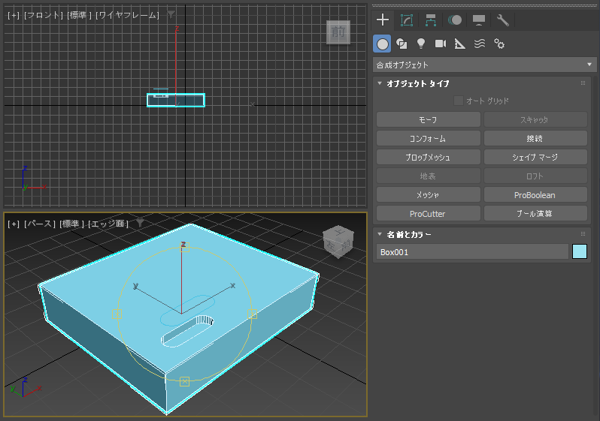Click the 接続 button
This screenshot has width=600, height=421.
click(535, 139)
